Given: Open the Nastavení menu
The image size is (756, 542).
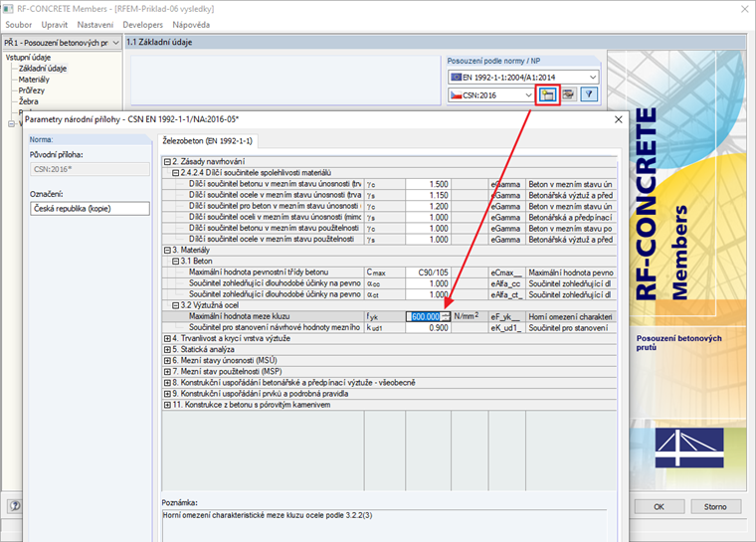Looking at the screenshot, I should (x=94, y=25).
